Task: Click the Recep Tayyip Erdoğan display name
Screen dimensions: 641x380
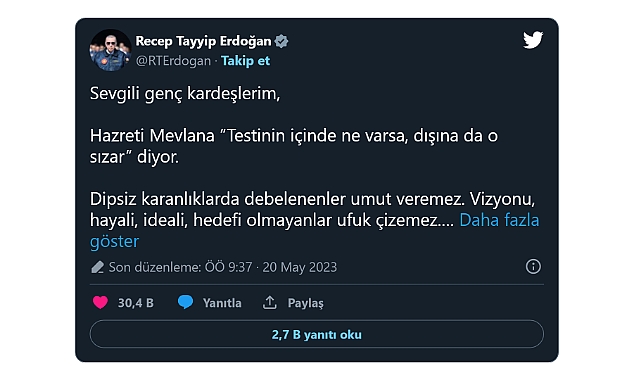Action: coord(203,41)
